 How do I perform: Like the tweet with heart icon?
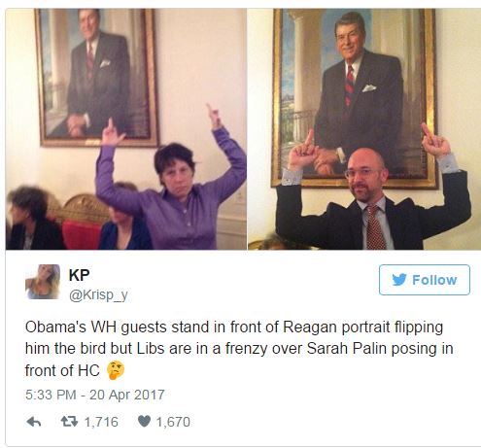coord(144,421)
